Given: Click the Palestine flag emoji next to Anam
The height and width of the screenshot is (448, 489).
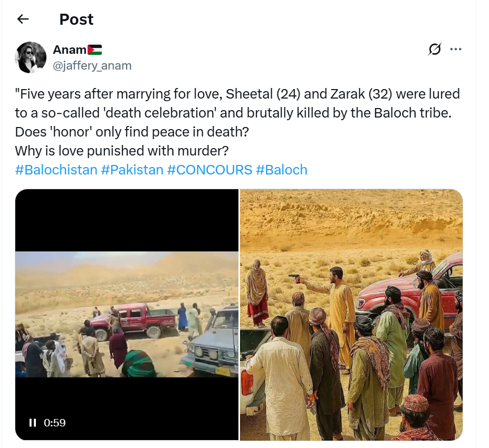Looking at the screenshot, I should pyautogui.click(x=94, y=50).
